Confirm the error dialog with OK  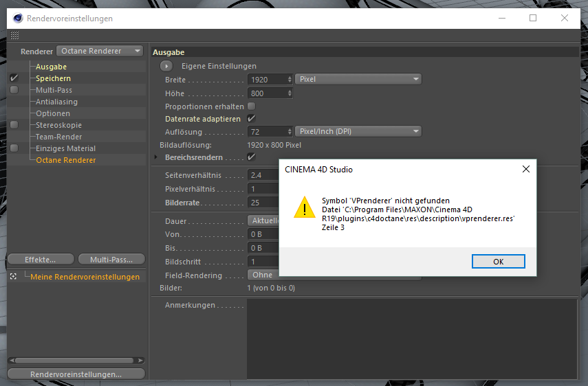(x=498, y=261)
